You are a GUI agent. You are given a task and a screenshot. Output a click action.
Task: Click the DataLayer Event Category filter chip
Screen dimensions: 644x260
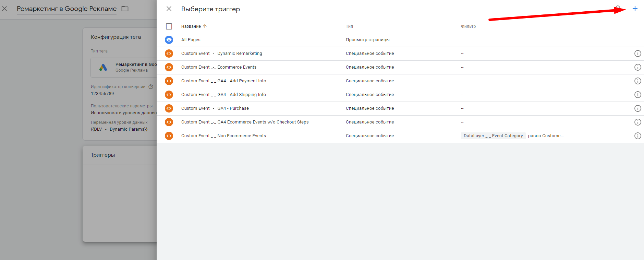click(493, 136)
